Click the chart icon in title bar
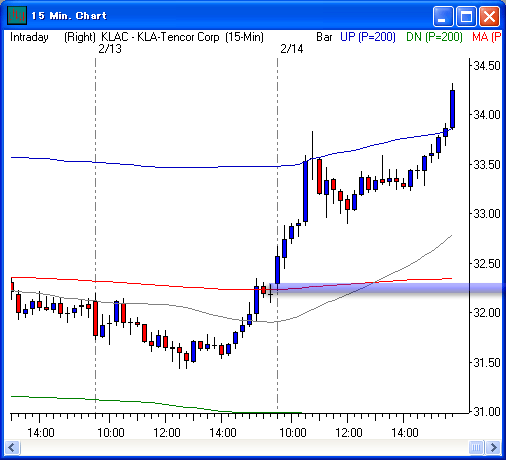This screenshot has width=506, height=460. pos(17,15)
